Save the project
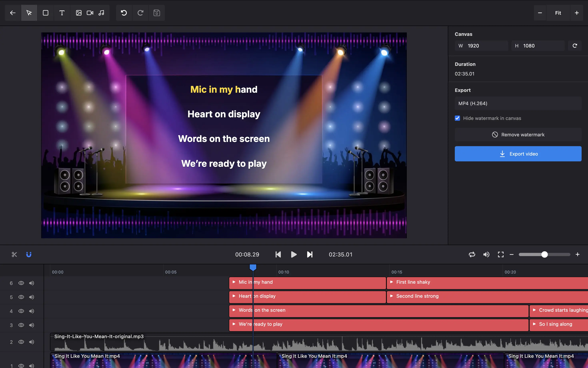The width and height of the screenshot is (588, 368). tap(157, 13)
